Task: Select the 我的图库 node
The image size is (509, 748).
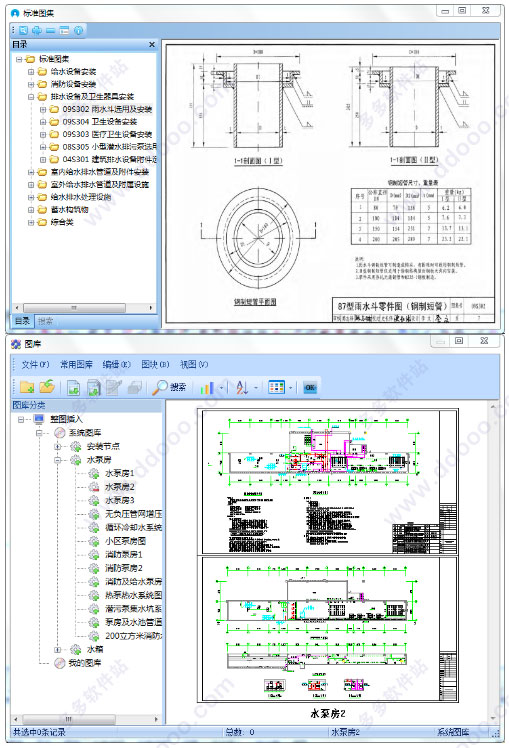Action: [84, 663]
